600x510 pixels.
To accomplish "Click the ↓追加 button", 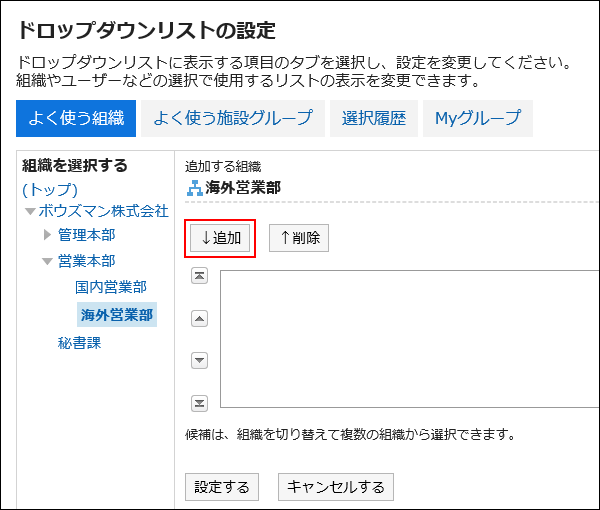I will 220,238.
